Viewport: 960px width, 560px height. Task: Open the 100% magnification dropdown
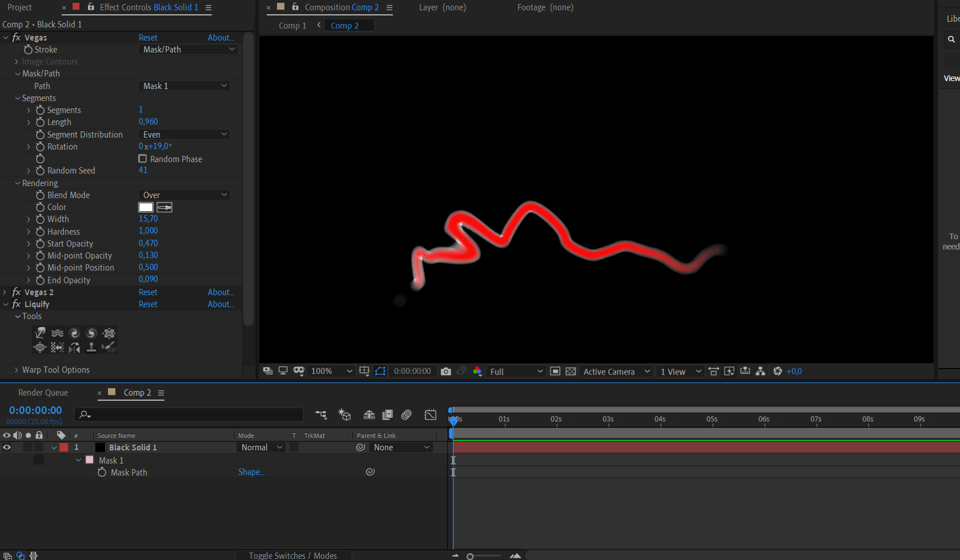point(331,371)
